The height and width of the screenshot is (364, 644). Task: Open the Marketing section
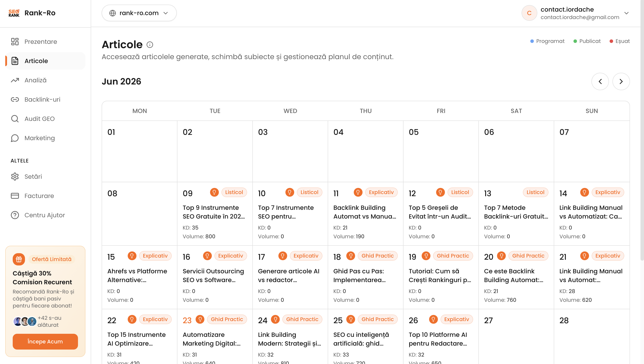point(45,138)
